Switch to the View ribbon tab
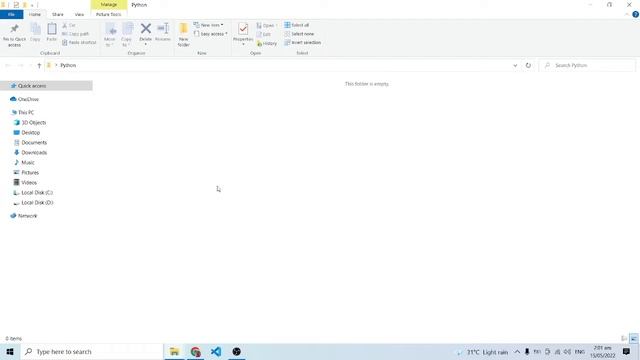The height and width of the screenshot is (360, 640). pos(79,14)
